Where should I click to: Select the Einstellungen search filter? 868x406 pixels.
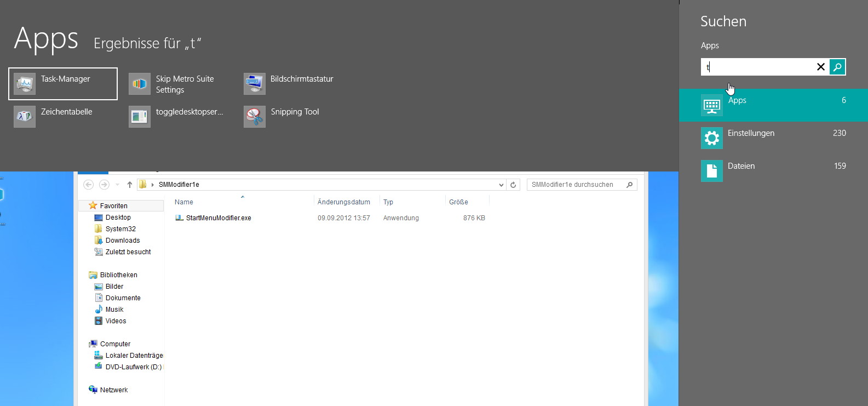coord(773,138)
